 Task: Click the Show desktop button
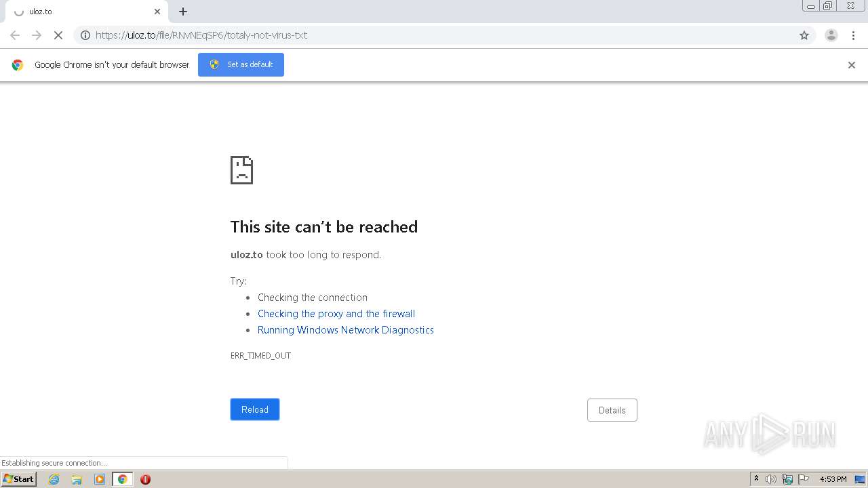(x=860, y=479)
